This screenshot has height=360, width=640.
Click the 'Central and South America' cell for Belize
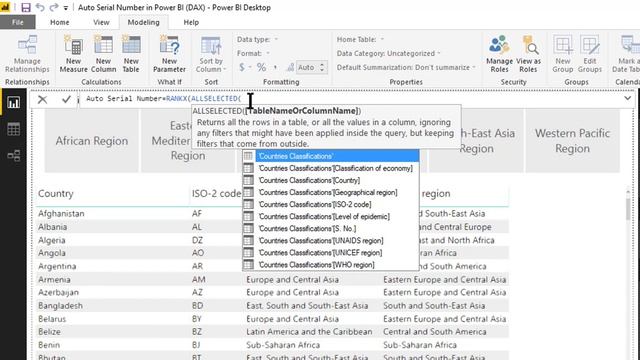[435, 332]
